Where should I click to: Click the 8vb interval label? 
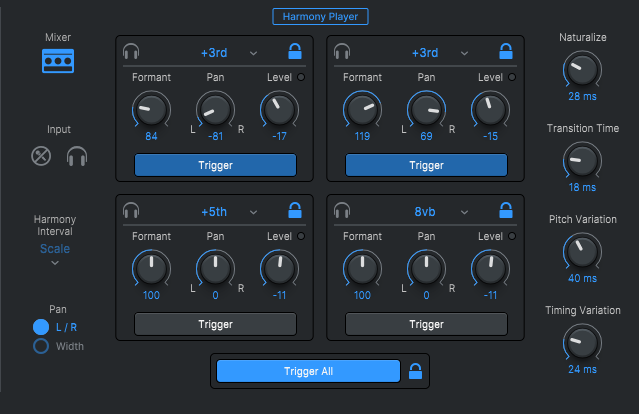coord(425,212)
